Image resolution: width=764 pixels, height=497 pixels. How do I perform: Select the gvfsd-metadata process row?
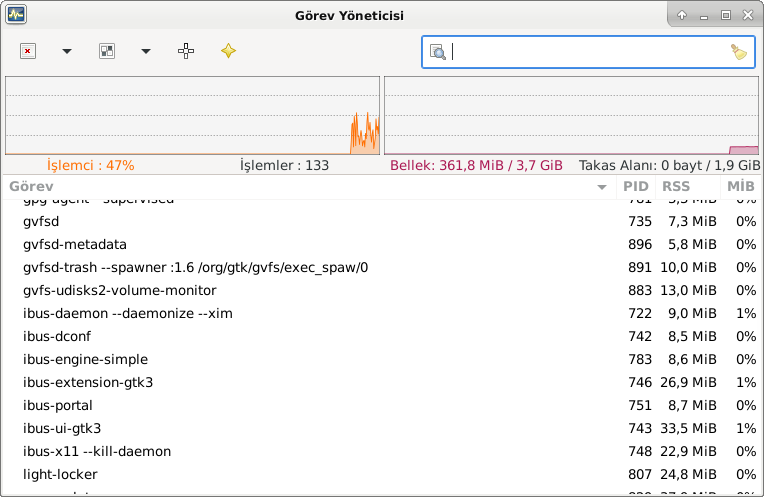click(382, 244)
